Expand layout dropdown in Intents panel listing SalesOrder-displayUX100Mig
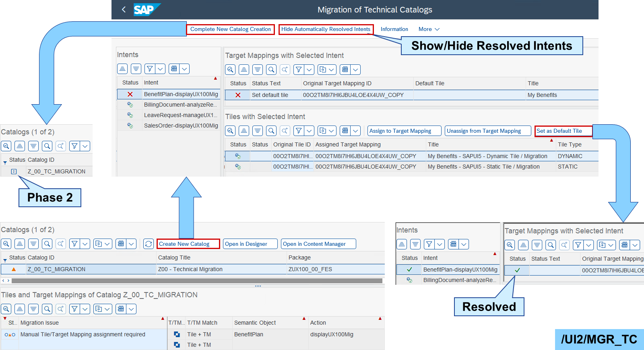 (184, 69)
